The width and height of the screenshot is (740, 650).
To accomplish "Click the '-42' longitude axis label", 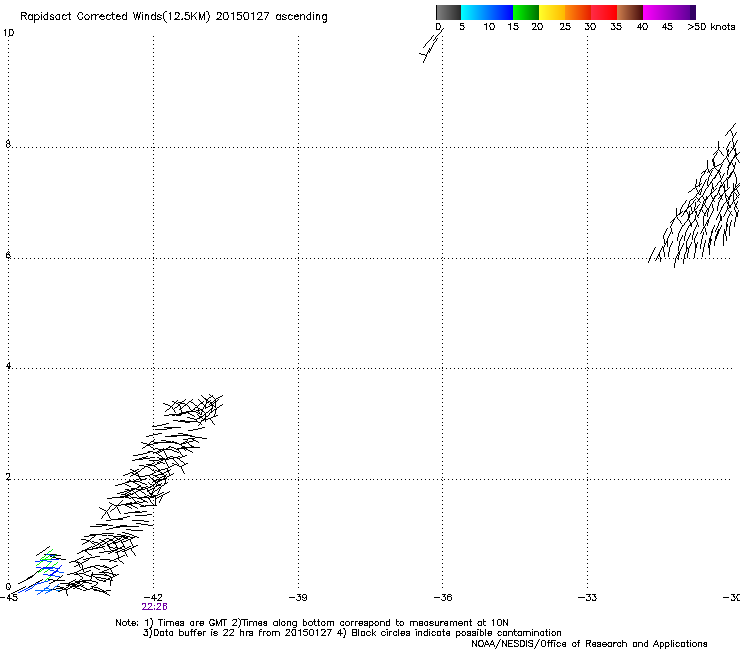I will click(x=152, y=597).
